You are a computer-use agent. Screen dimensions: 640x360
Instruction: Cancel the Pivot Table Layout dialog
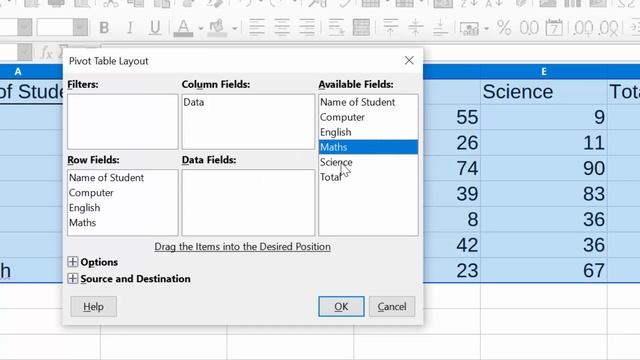point(392,307)
